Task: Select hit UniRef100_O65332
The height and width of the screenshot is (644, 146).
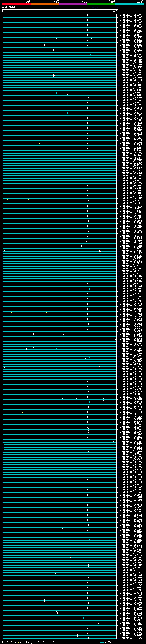Action: tap(131, 108)
